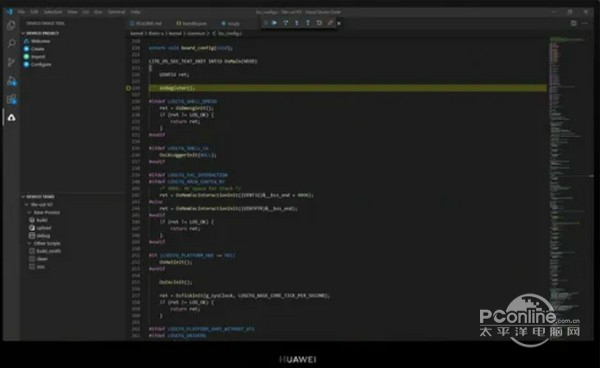Open editor More Actions ellipsis
This screenshot has width=600, height=368.
tap(585, 23)
